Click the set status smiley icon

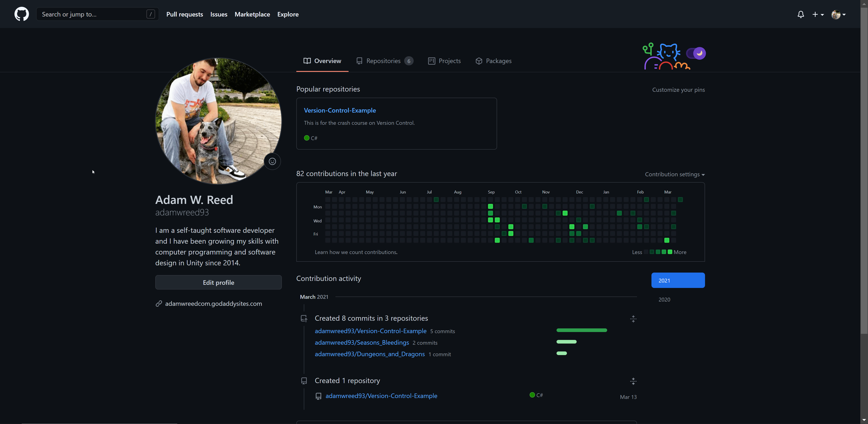(272, 161)
